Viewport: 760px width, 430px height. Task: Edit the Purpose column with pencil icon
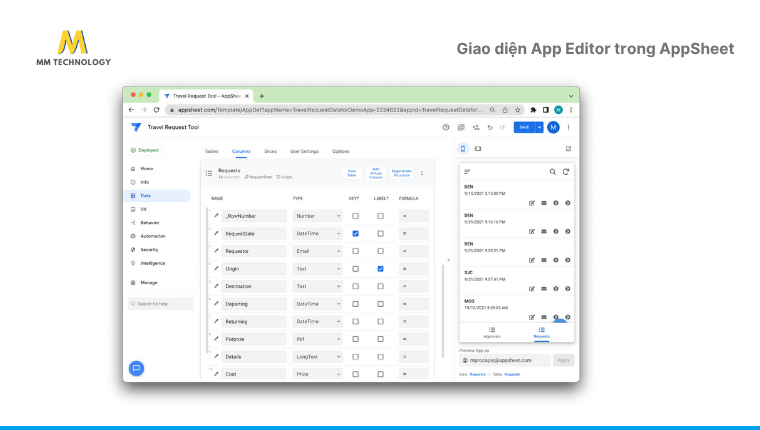pos(216,339)
